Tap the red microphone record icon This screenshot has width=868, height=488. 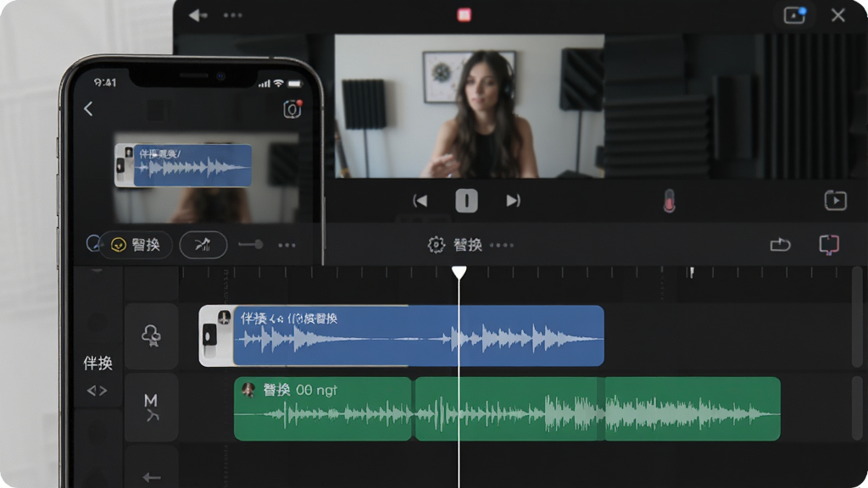click(x=670, y=201)
